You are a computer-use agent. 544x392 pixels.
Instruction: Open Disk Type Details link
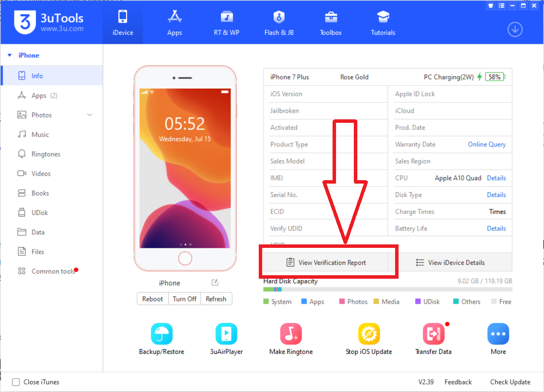[496, 195]
